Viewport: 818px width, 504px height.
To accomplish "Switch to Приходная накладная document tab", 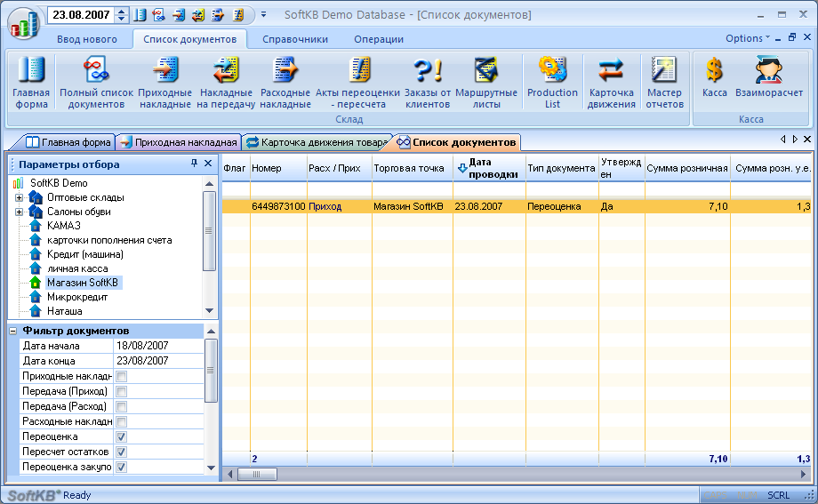I will click(179, 142).
